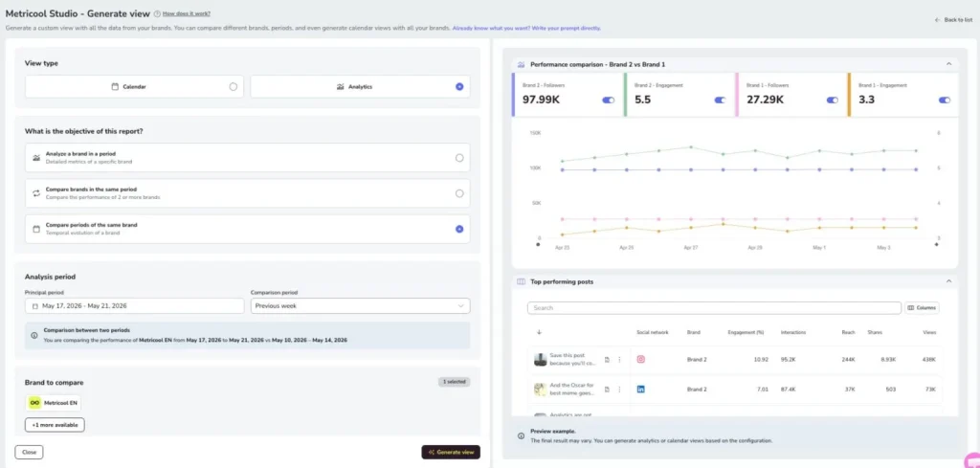The height and width of the screenshot is (468, 980).
Task: Sort by the Reach column header
Action: 848,332
